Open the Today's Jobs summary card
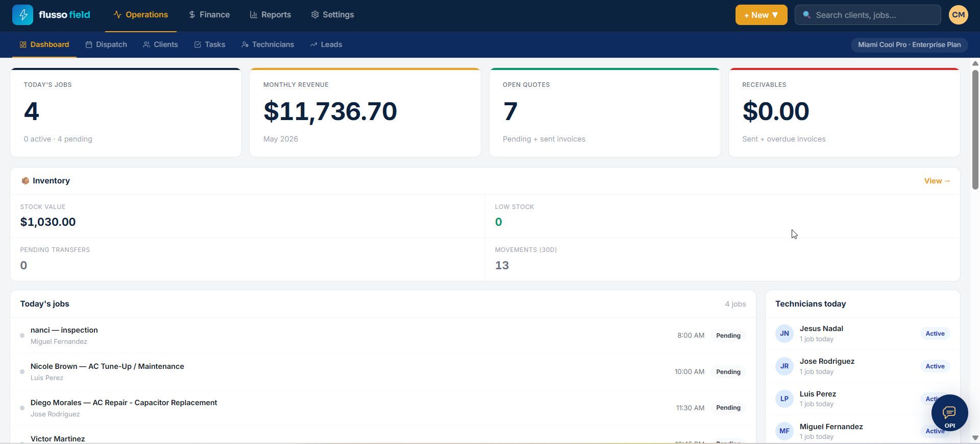Viewport: 980px width, 444px height. (x=126, y=112)
